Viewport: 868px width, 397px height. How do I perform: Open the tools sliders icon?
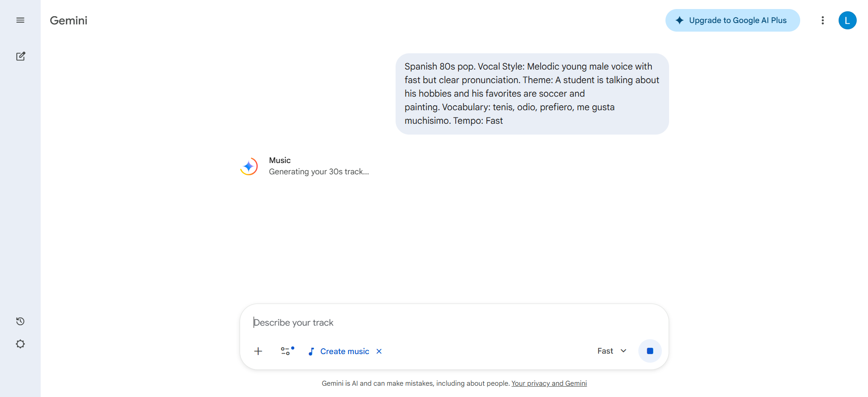point(287,351)
